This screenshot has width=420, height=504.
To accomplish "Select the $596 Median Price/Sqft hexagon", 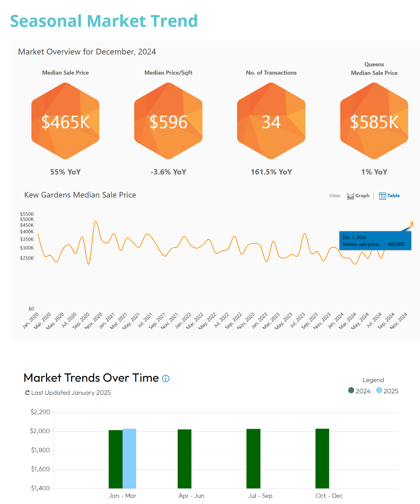I will tap(168, 121).
